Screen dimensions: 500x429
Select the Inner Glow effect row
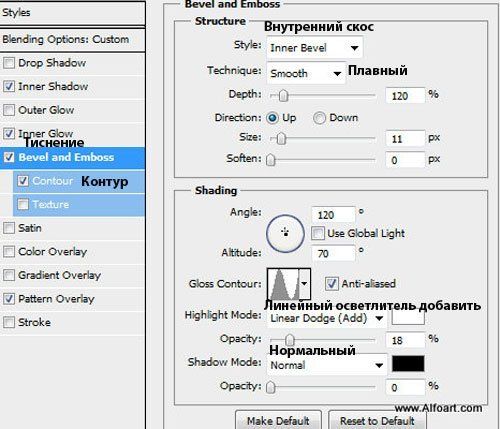click(x=72, y=134)
